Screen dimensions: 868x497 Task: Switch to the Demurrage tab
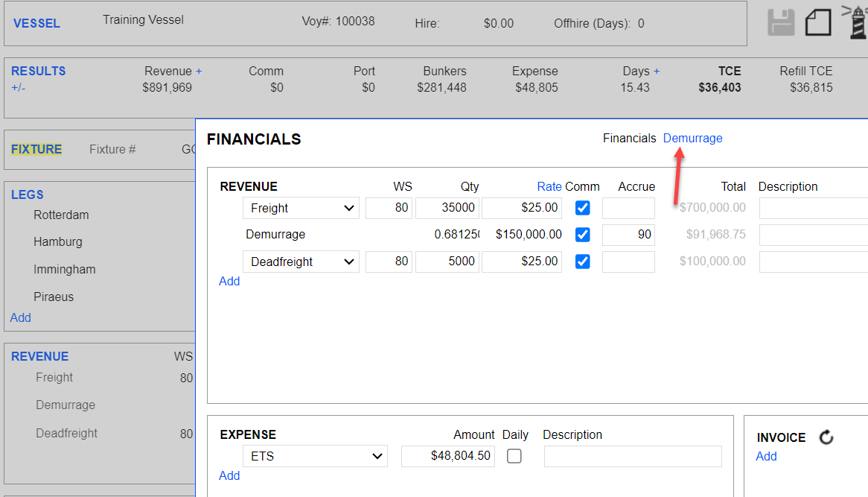(x=692, y=138)
